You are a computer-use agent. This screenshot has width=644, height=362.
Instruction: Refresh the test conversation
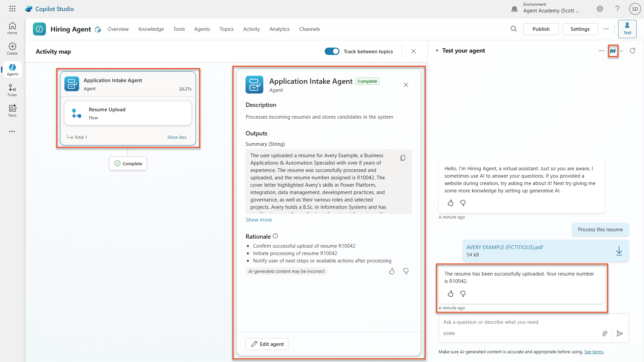point(633,51)
